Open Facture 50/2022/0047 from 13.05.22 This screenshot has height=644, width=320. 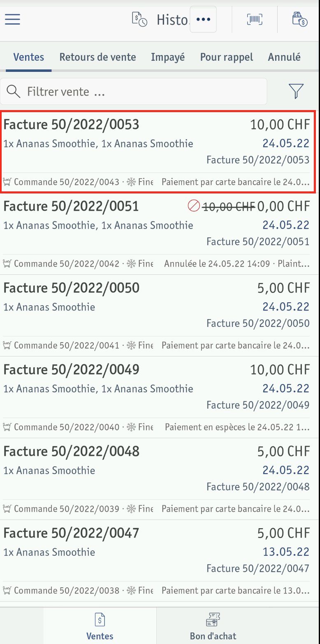click(x=160, y=561)
